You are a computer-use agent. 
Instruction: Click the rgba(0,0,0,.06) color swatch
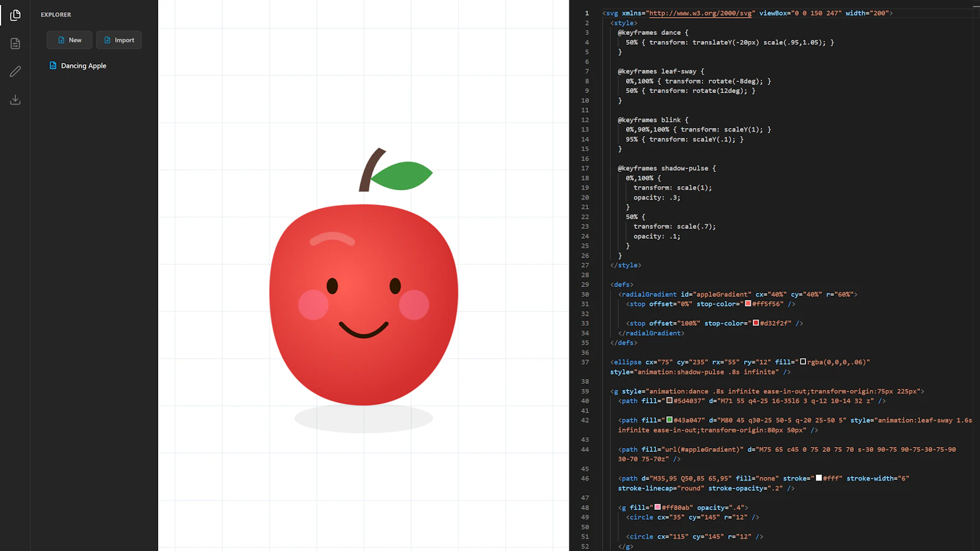803,362
